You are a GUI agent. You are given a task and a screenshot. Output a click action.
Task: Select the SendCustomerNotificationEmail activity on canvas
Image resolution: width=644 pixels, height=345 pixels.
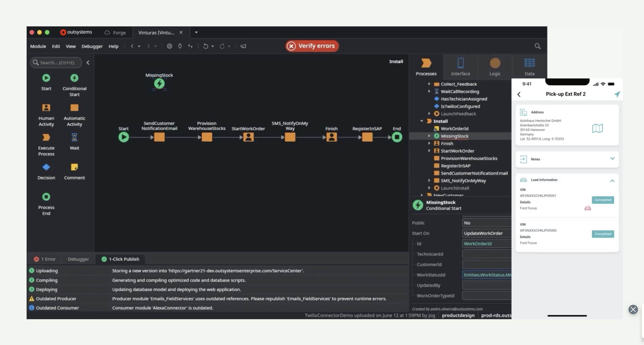tap(159, 137)
